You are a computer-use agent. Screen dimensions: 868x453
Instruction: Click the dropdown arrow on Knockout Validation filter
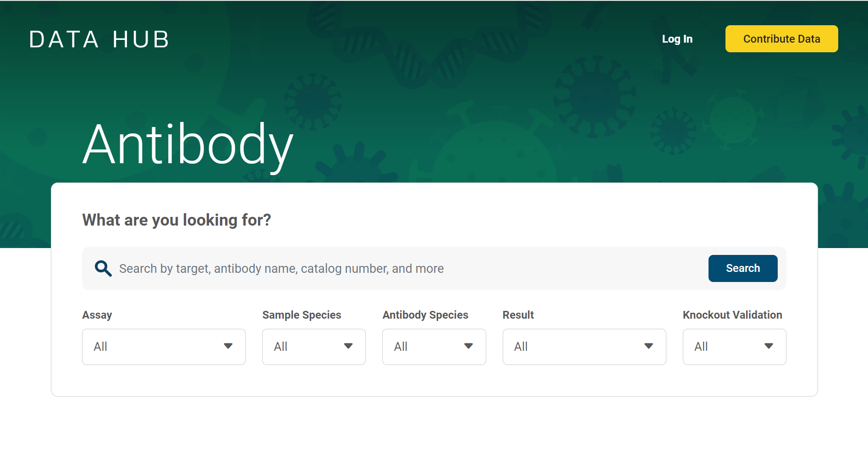click(769, 347)
